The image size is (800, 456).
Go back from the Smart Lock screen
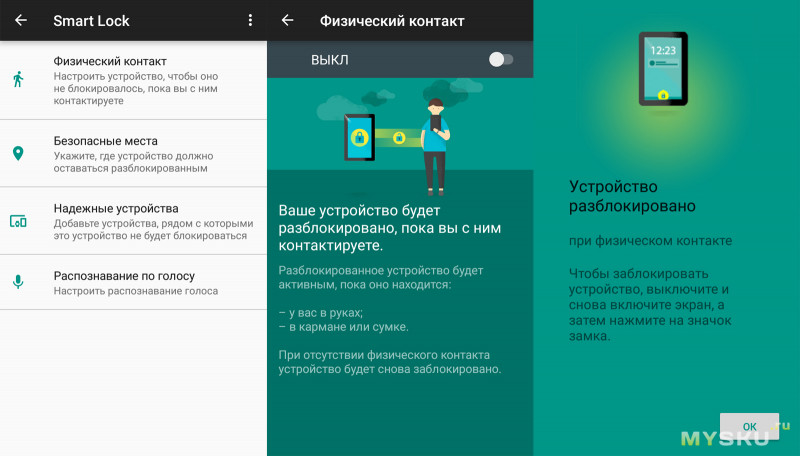[20, 20]
